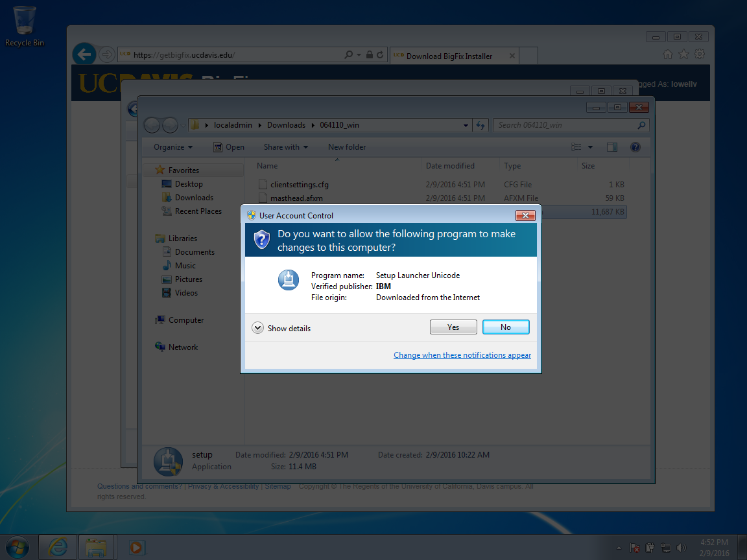Click Internet Explorer forward button

107,54
